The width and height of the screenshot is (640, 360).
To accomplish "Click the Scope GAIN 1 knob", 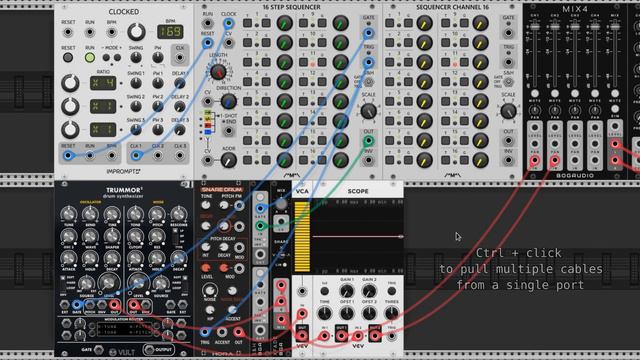I will click(x=347, y=291).
